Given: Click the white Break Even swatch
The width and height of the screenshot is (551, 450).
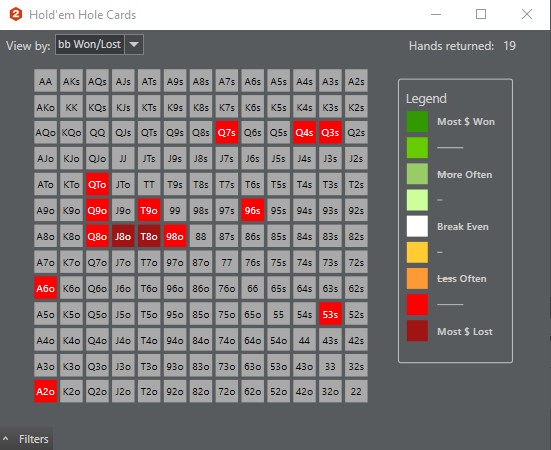Looking at the screenshot, I should (x=417, y=226).
